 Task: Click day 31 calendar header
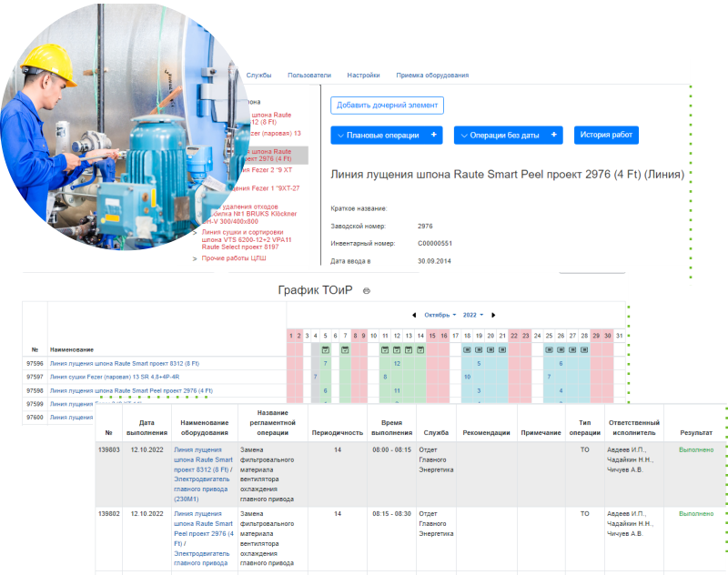coord(620,336)
